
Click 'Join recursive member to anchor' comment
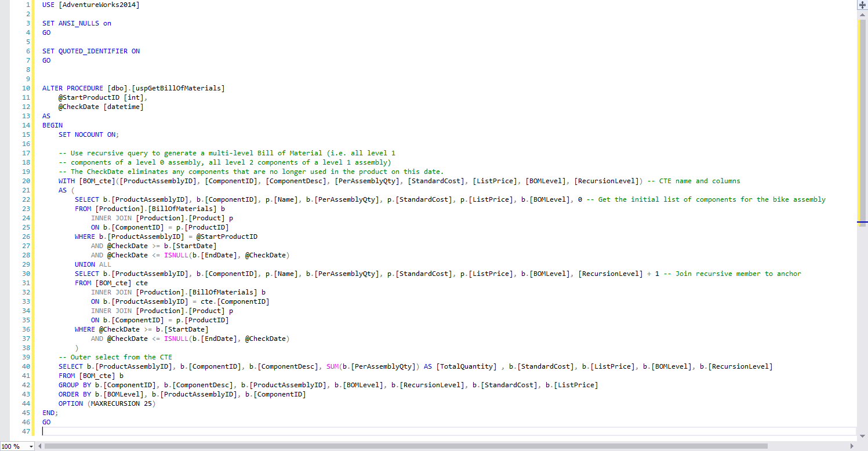[x=732, y=274]
